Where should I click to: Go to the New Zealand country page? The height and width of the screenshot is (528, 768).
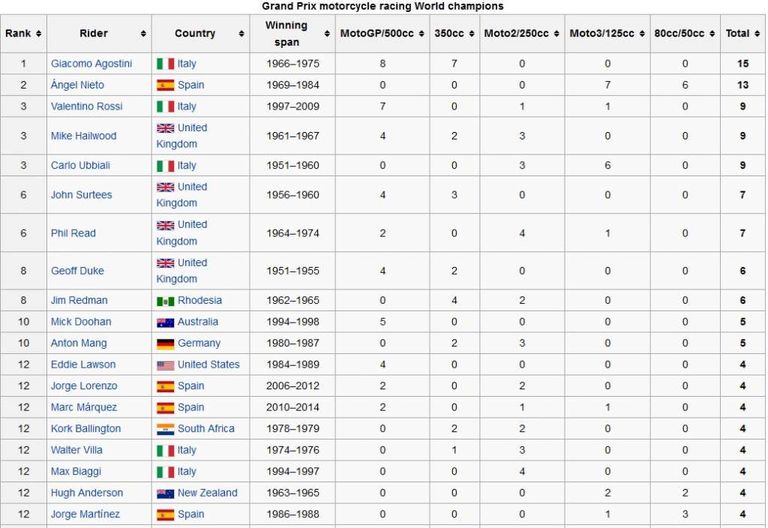tap(207, 493)
